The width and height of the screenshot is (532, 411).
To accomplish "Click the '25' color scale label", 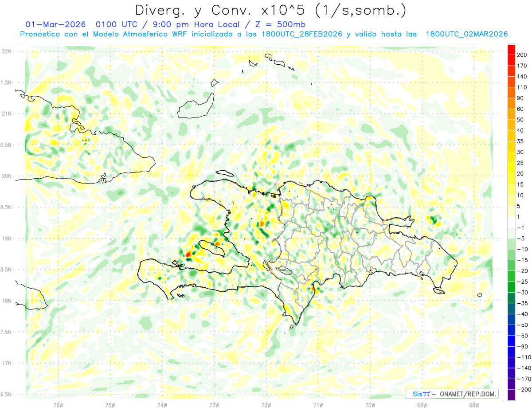I will pos(521,163).
